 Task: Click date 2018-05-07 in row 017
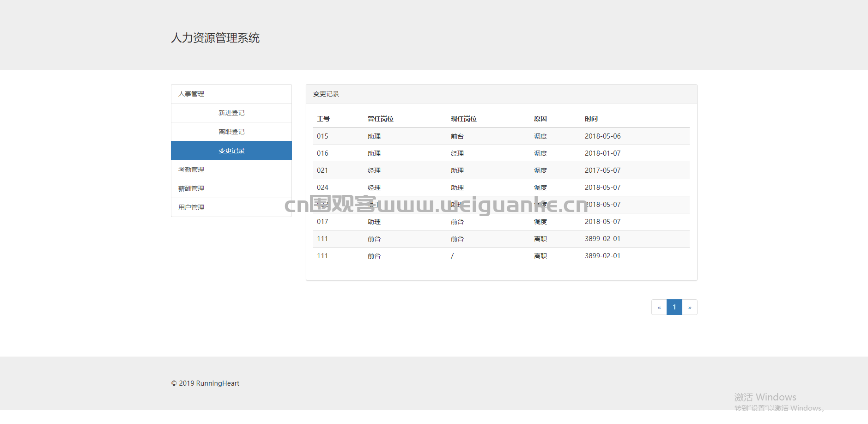point(603,222)
